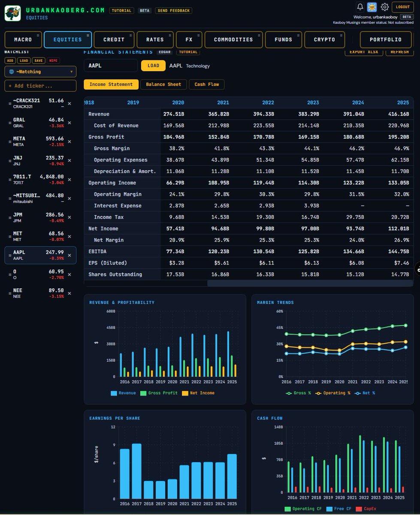Expand the ~Watching watchlist dropdown
420x515 pixels.
40,72
